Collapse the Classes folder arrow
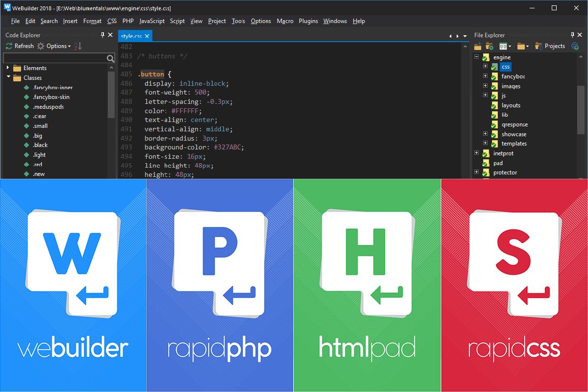This screenshot has height=392, width=588. coord(8,77)
